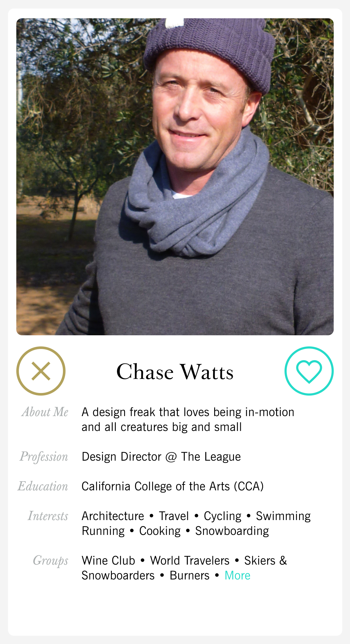Click the About Me description text
Image resolution: width=350 pixels, height=644 pixels.
pyautogui.click(x=188, y=420)
